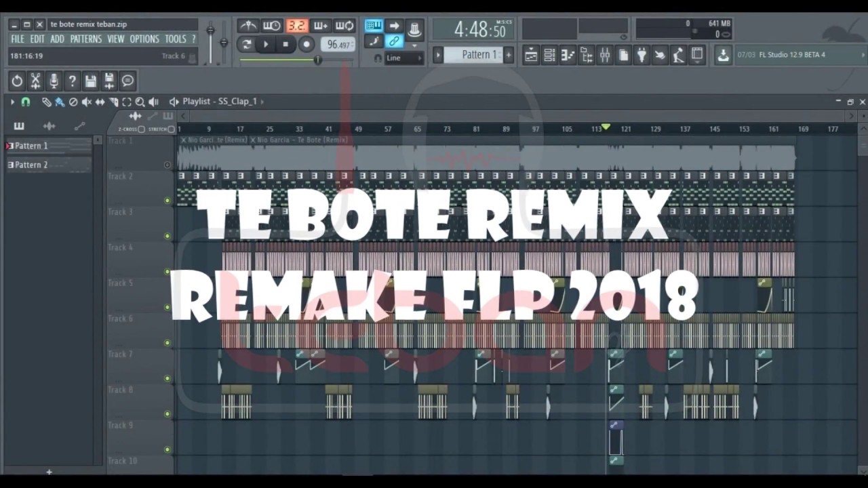Show the Mixer icon

605,55
